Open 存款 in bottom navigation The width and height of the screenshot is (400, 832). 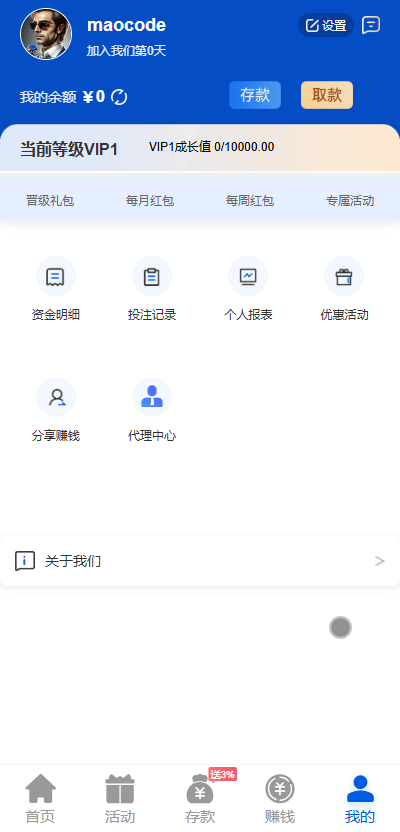(200, 799)
